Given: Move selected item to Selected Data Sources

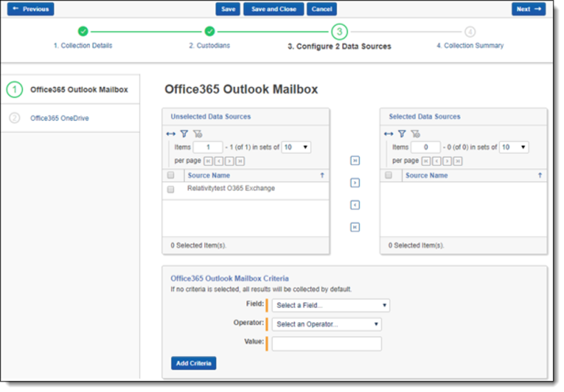Looking at the screenshot, I should pos(355,183).
